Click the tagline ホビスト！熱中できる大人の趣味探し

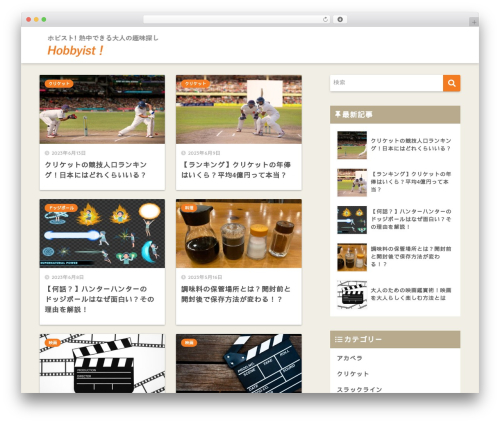point(103,38)
